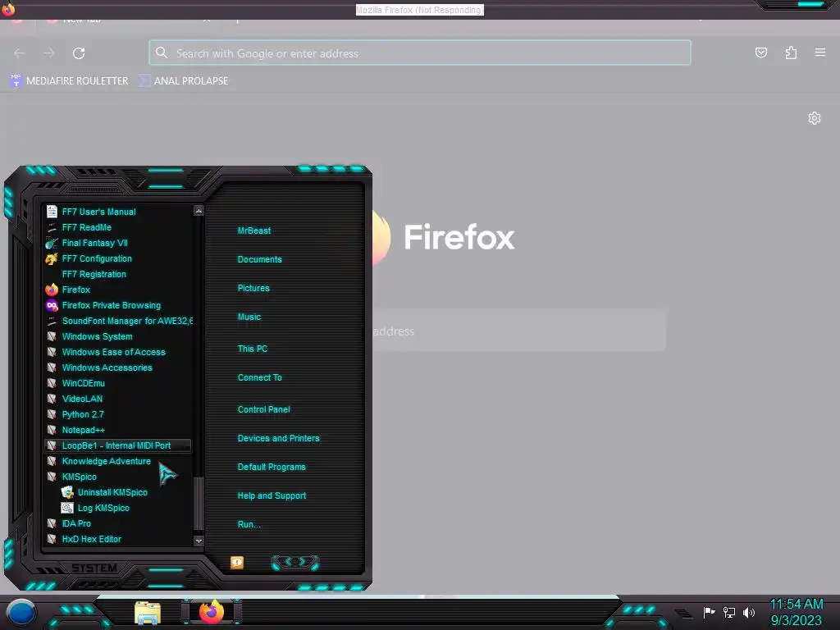Viewport: 840px width, 630px height.
Task: Expand LoopBe1 - Internal MIDI Port folder
Action: [117, 445]
